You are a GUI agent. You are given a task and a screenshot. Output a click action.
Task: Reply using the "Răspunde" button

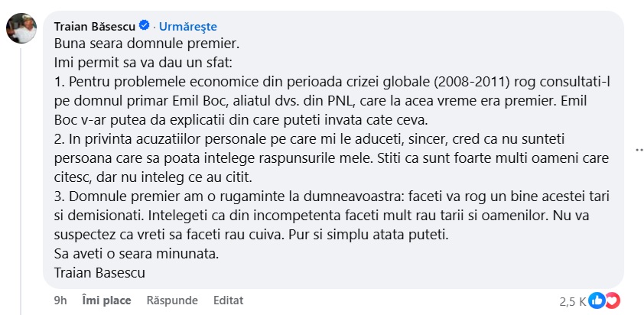(172, 300)
